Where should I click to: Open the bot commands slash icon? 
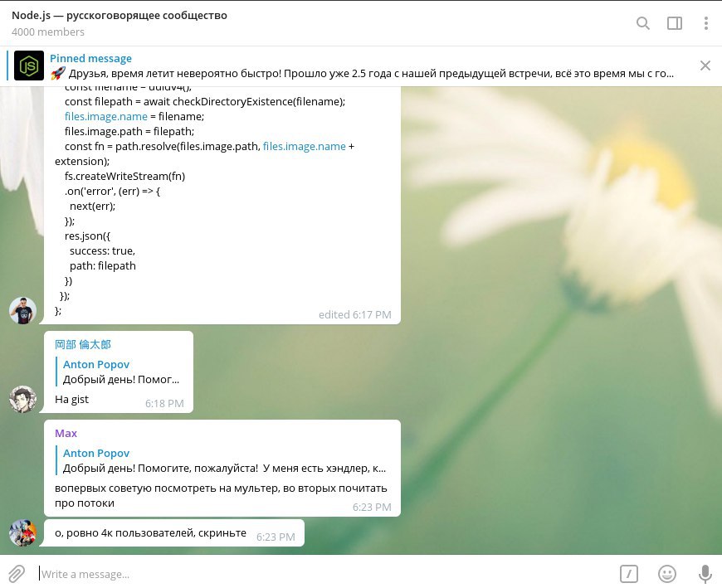(x=629, y=574)
